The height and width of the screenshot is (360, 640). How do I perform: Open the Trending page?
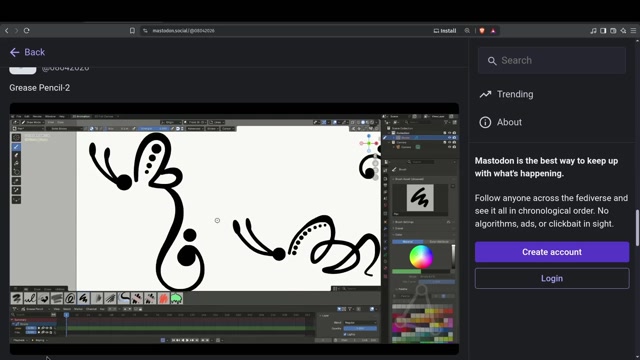point(506,94)
